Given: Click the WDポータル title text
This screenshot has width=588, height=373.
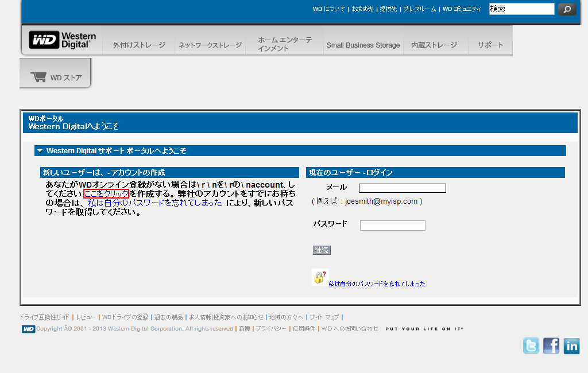Looking at the screenshot, I should pos(46,118).
